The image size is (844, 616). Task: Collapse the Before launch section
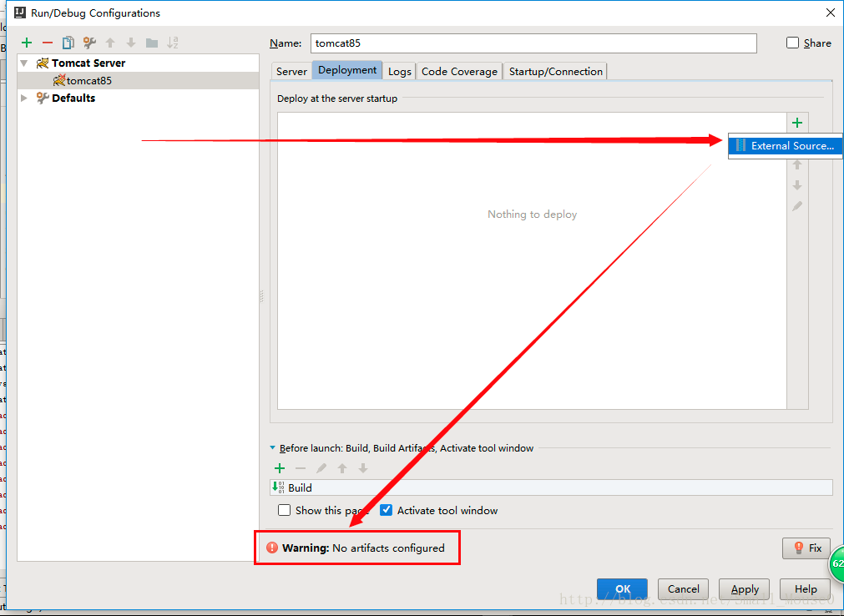(x=272, y=447)
